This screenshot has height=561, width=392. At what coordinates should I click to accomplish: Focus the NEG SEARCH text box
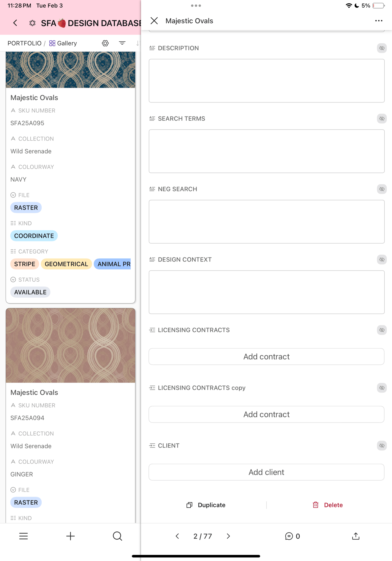point(266,221)
